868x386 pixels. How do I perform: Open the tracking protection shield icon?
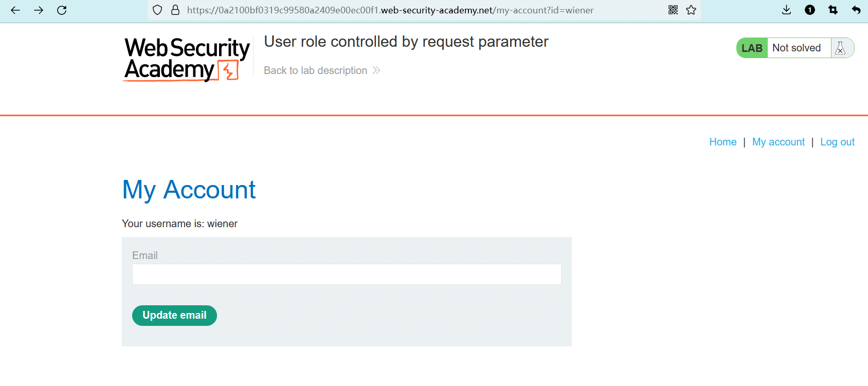tap(158, 10)
